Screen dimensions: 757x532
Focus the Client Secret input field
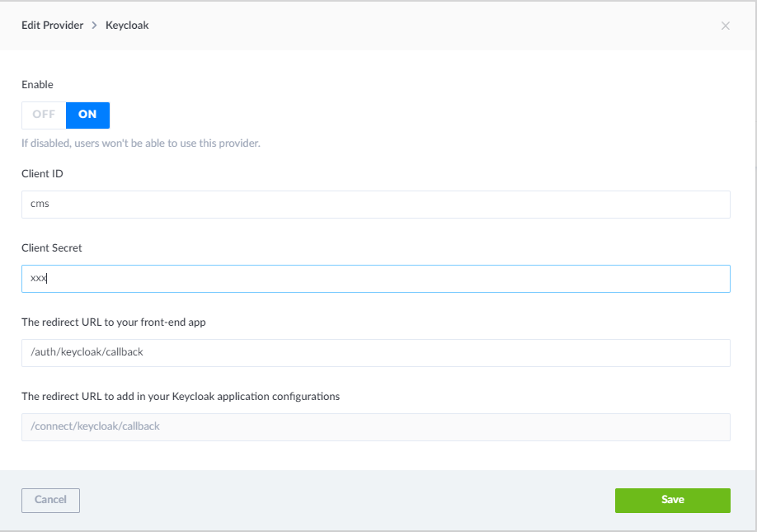pyautogui.click(x=375, y=279)
